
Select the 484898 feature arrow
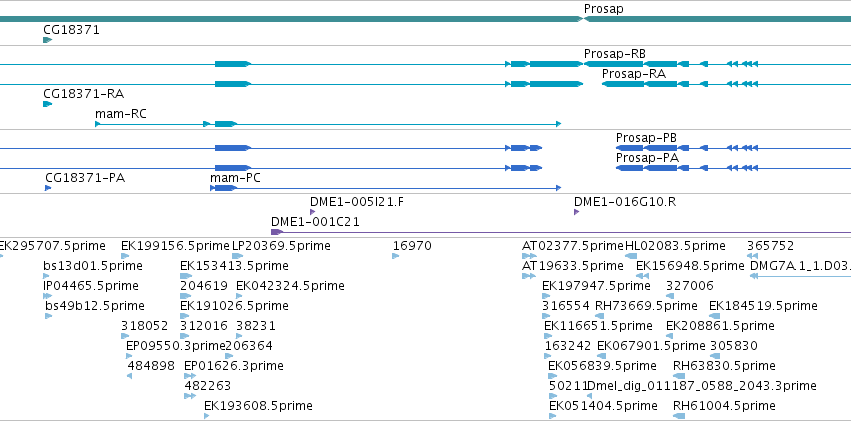click(x=131, y=376)
